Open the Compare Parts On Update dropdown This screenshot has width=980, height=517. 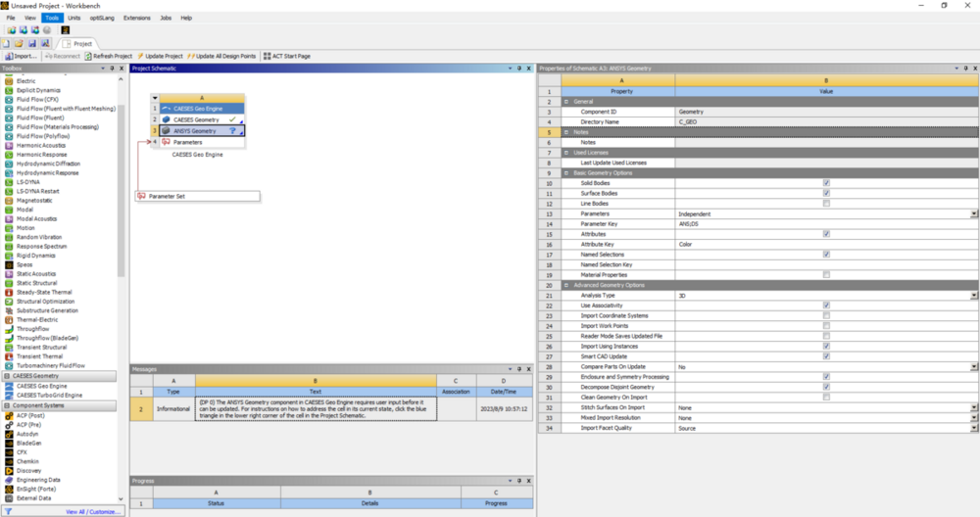[x=974, y=367]
